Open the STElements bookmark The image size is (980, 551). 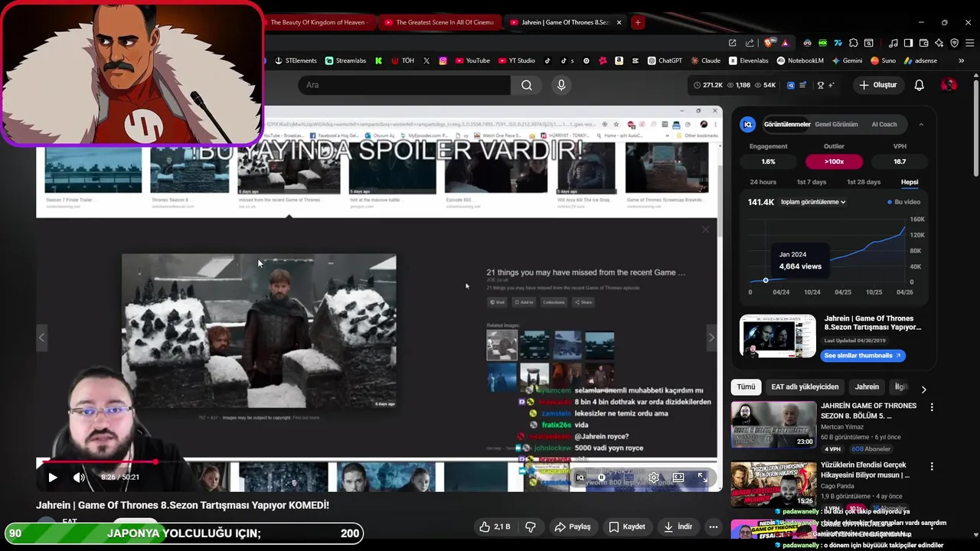(x=295, y=60)
